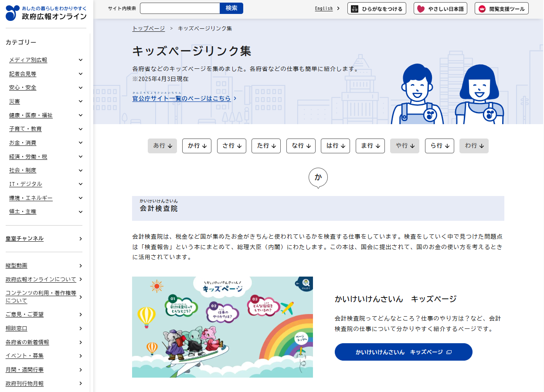
Task: Click the kids page preview thumbnail image
Action: pos(222,327)
